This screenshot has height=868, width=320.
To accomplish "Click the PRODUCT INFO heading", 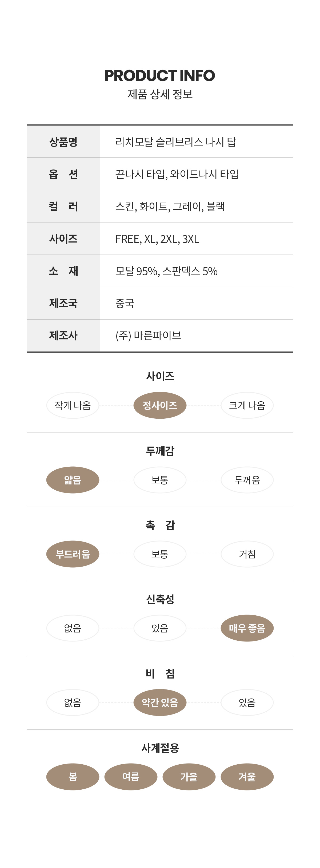I will (x=159, y=75).
